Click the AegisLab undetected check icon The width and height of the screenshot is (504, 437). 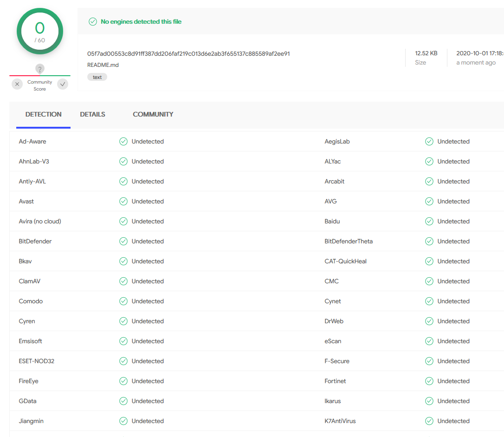(x=429, y=142)
